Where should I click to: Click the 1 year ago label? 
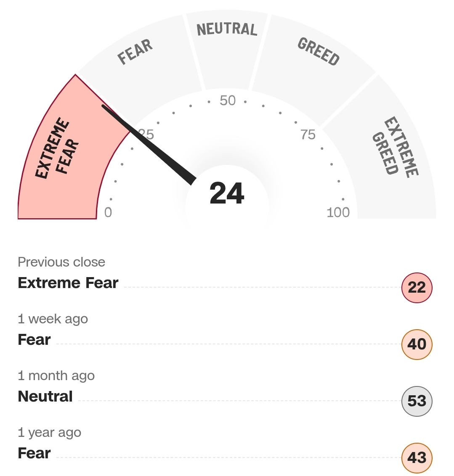click(50, 433)
